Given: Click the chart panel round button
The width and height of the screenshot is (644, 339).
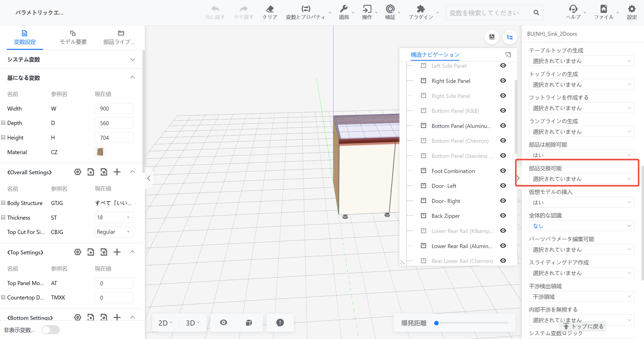Looking at the screenshot, I should (492, 37).
